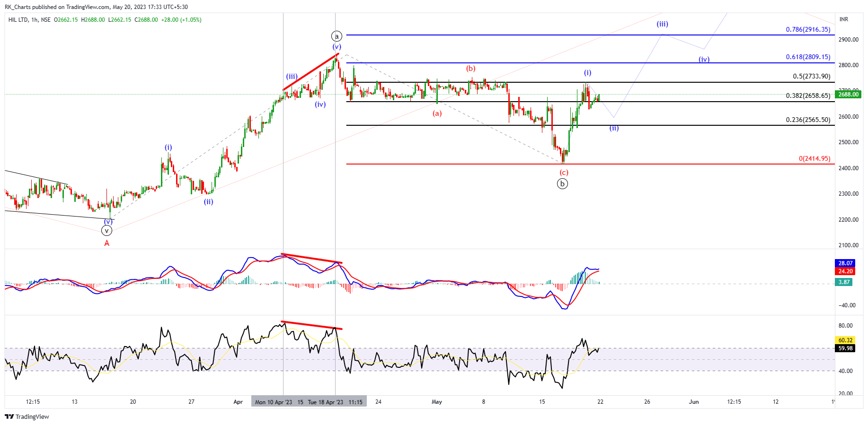Click the May month label on time axis
This screenshot has width=868, height=425.
437,402
